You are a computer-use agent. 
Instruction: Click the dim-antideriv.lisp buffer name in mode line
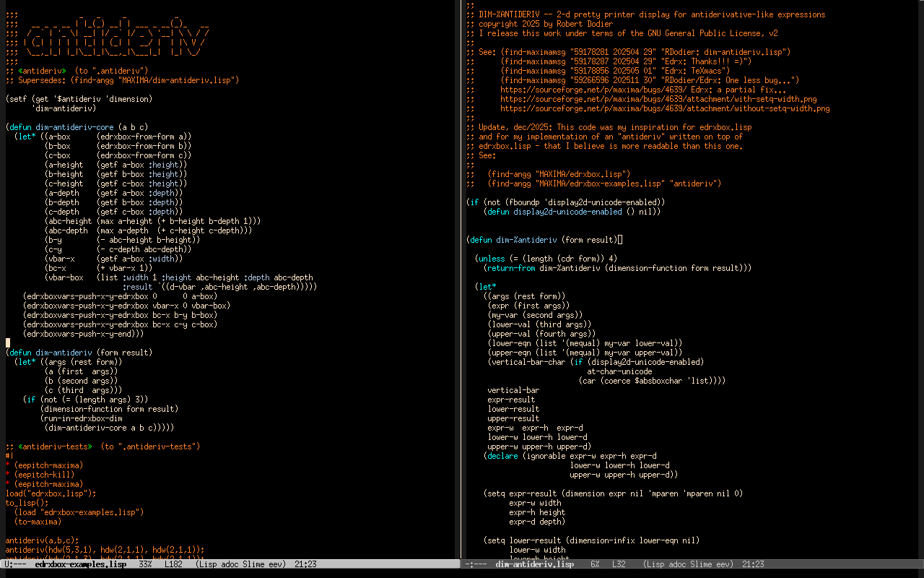[534, 564]
